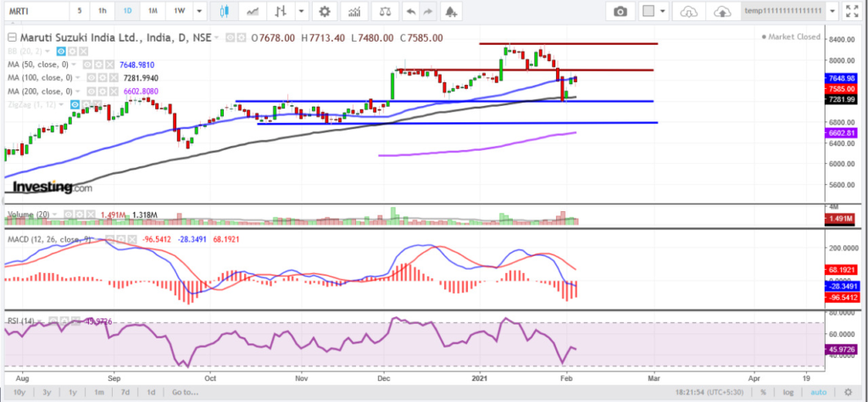The height and width of the screenshot is (402, 868).
Task: Toggle visibility of ZigZag indicator
Action: [75, 104]
